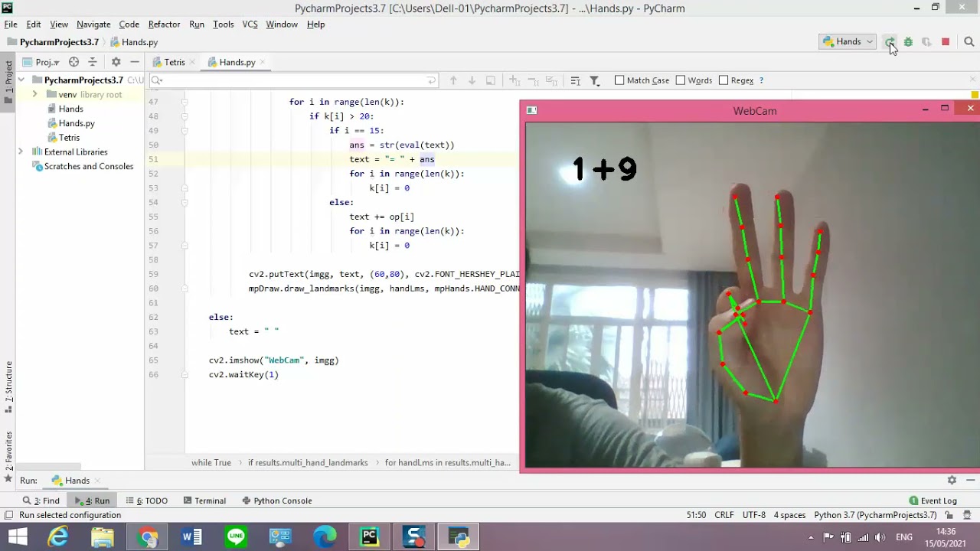Close the Hands.py editor tab
Screen dimensions: 980x551
(263, 62)
